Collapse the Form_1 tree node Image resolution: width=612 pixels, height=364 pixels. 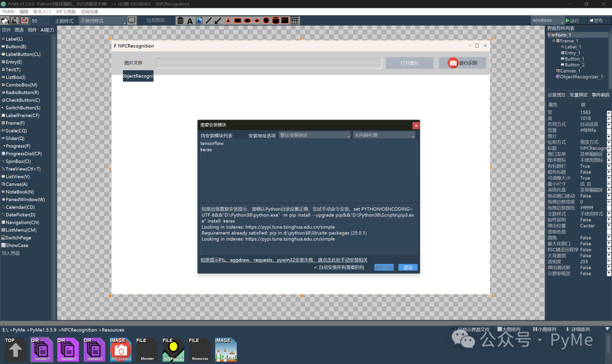(549, 35)
